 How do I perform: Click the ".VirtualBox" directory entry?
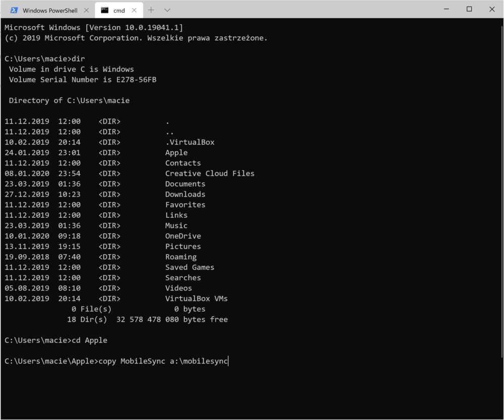(x=190, y=142)
